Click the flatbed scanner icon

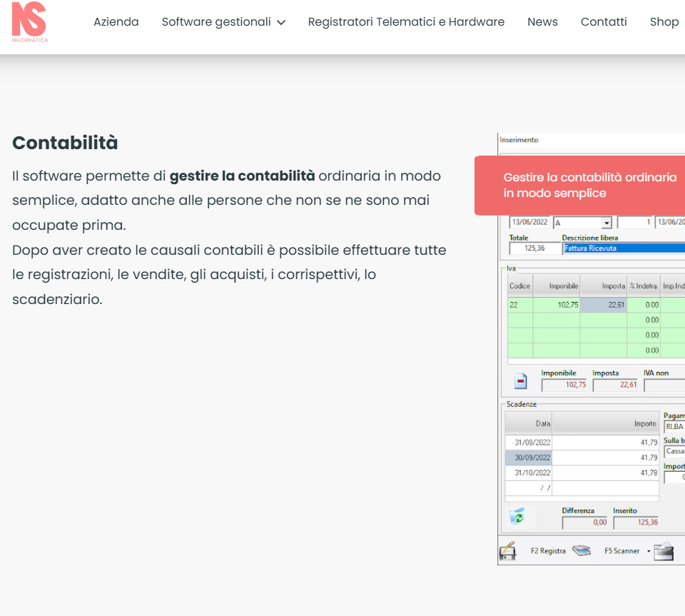point(582,551)
